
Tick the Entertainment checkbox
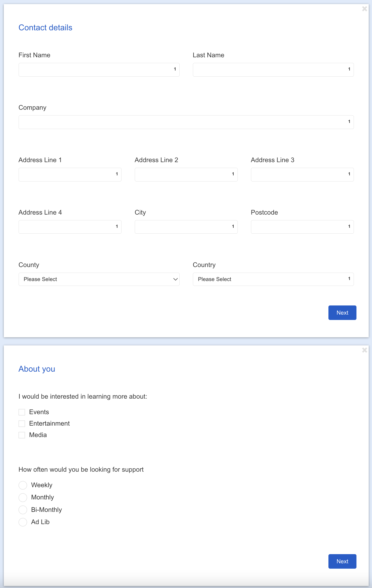click(x=22, y=424)
